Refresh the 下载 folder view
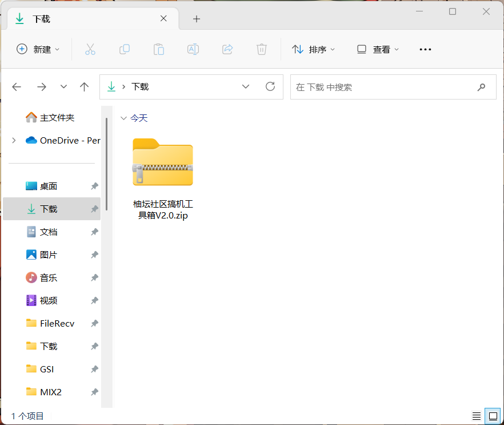This screenshot has height=425, width=504. click(x=270, y=86)
